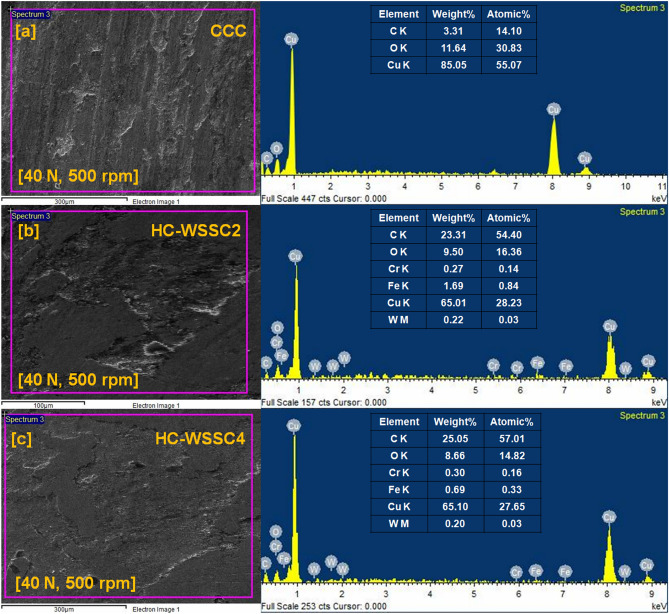Click the CCC micrograph label
The image size is (669, 614).
pos(228,31)
